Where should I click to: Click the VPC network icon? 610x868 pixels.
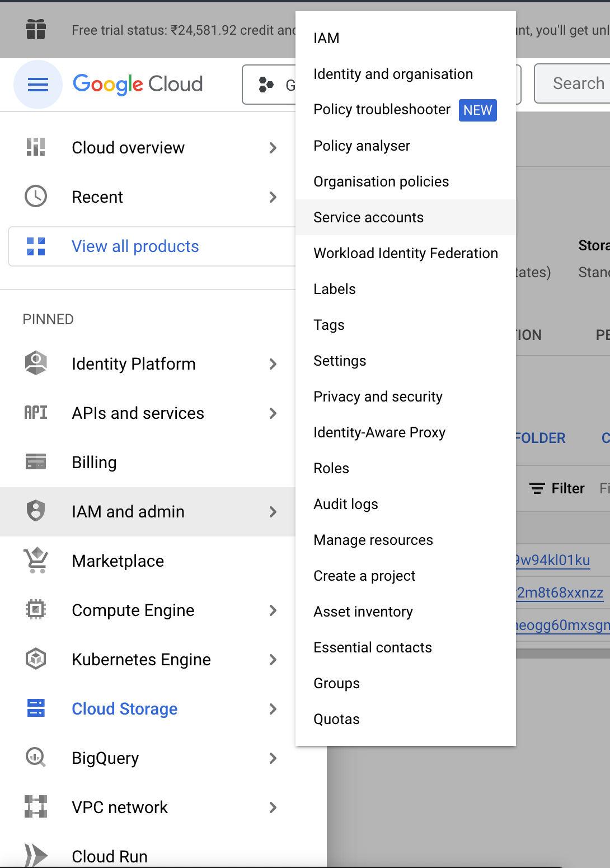tap(36, 807)
